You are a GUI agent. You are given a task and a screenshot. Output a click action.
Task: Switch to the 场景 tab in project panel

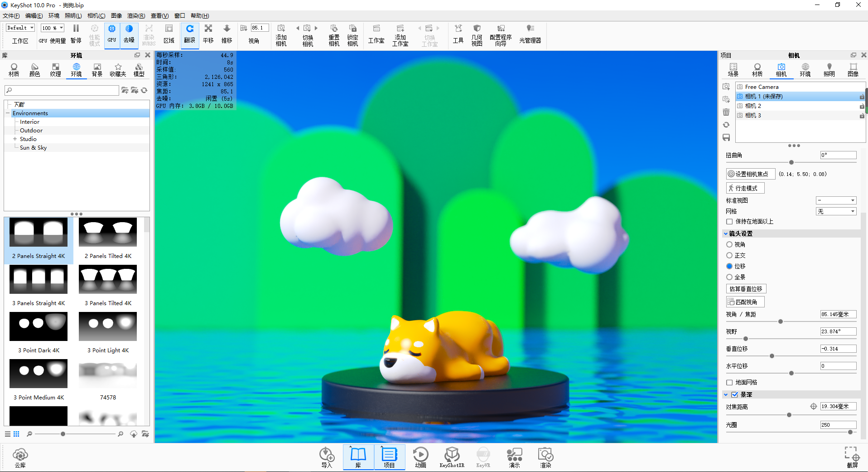pos(732,70)
